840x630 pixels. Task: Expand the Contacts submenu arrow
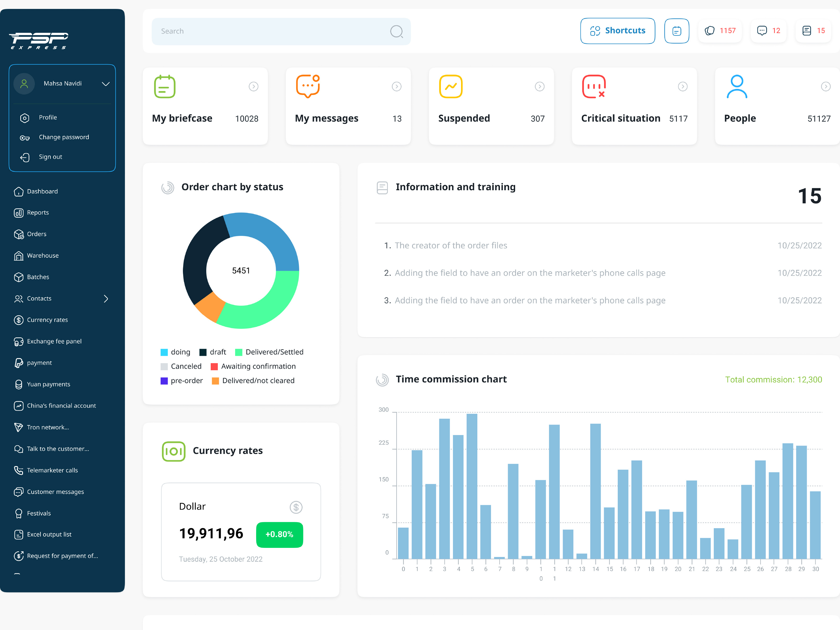[x=106, y=299]
